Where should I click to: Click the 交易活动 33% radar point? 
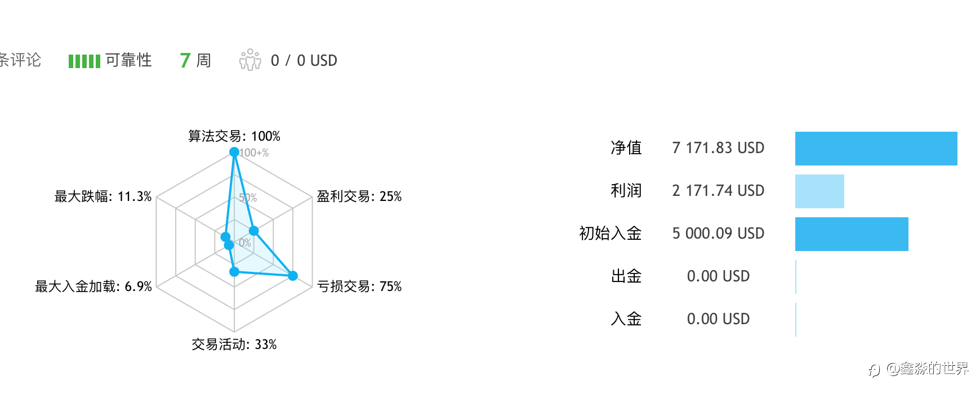pos(234,272)
